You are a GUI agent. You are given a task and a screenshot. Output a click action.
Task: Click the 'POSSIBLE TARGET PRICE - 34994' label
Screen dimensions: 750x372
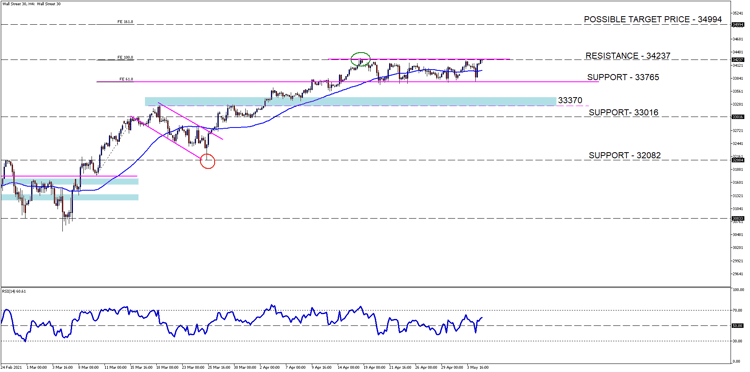pos(653,19)
